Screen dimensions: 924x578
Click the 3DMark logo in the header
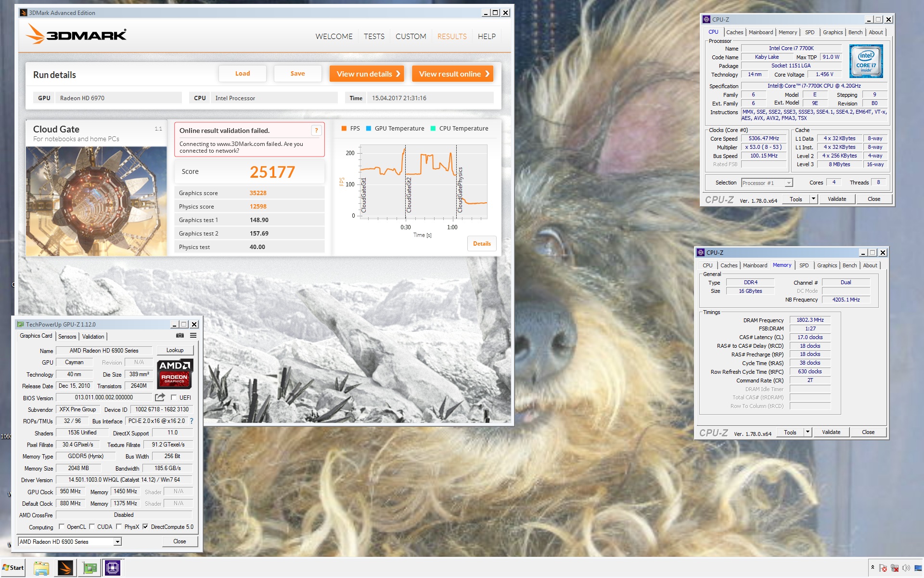click(x=76, y=34)
